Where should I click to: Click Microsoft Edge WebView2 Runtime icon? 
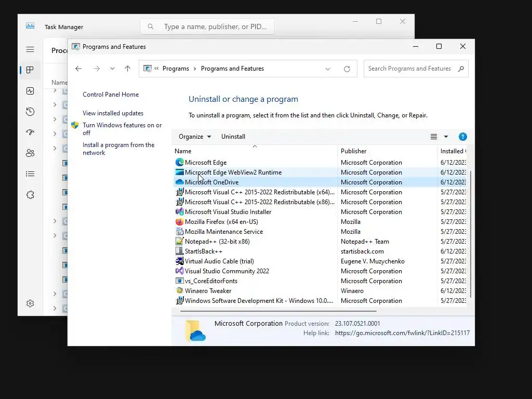click(x=179, y=172)
